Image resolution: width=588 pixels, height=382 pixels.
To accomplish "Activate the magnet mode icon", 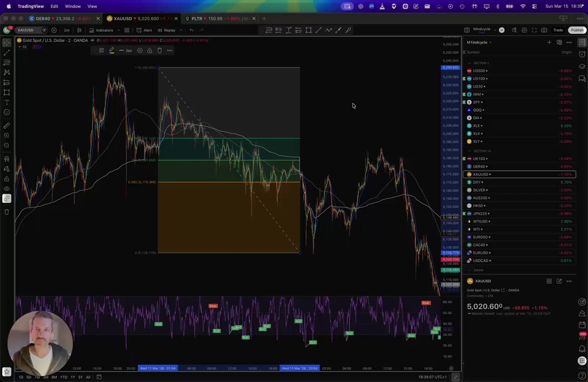I will (7, 159).
